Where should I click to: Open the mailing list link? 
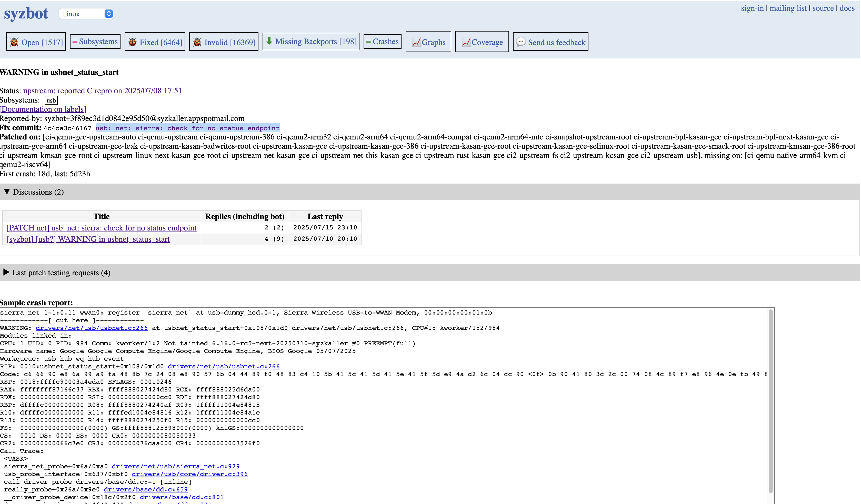(788, 8)
